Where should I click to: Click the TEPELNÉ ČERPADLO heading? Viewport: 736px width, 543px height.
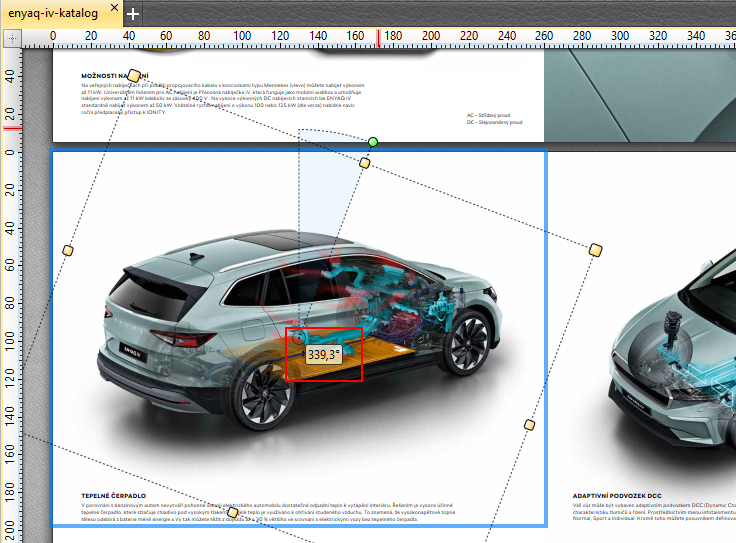[x=114, y=496]
